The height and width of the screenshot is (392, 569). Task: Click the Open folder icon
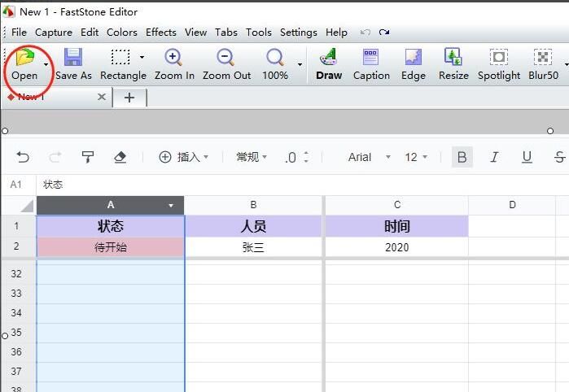[24, 57]
